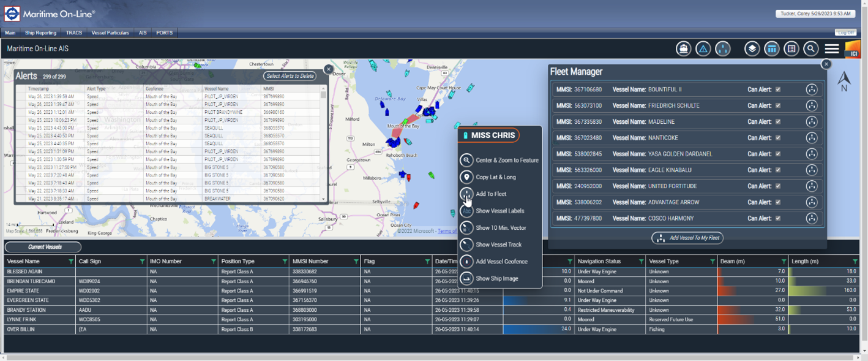Open the vessel search tool in the top toolbar
The height and width of the screenshot is (361, 868).
pos(683,48)
